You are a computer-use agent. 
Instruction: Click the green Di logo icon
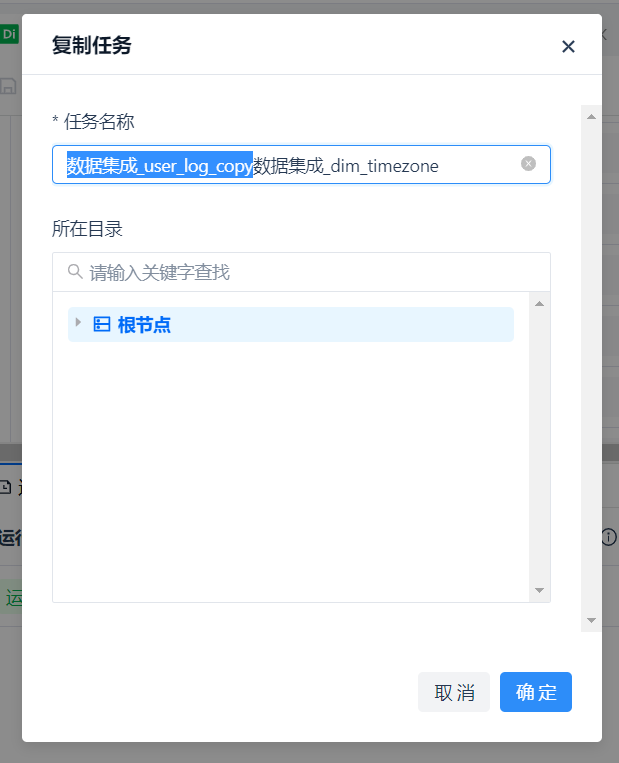9,34
